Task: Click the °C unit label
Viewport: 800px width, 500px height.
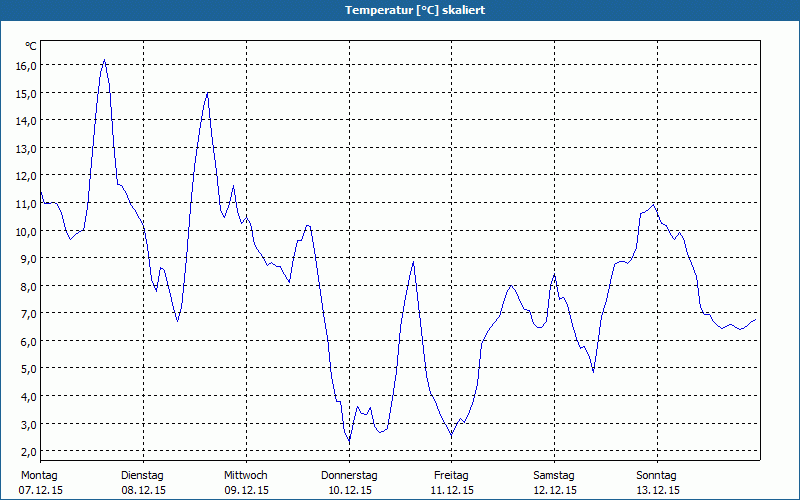Action: tap(31, 46)
